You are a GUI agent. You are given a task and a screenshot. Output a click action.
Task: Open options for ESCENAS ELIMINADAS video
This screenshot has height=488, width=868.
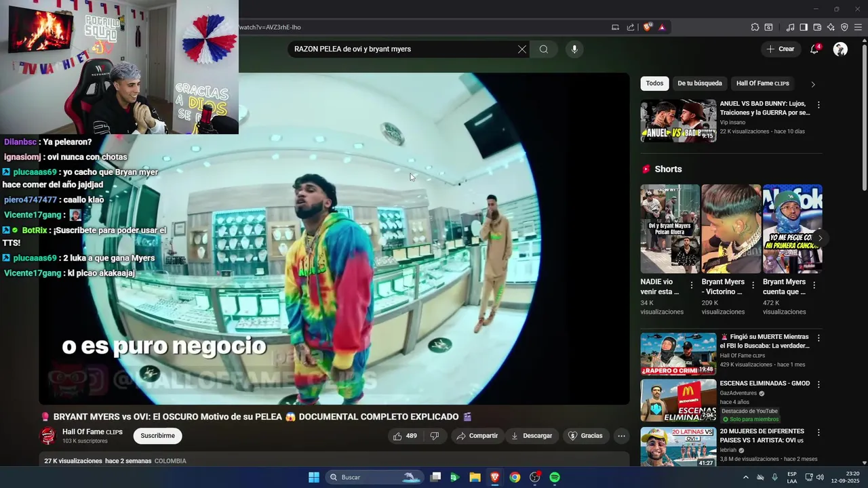(x=818, y=384)
